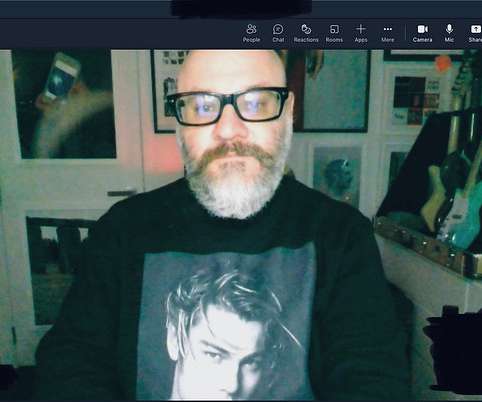Click the Rooms text label
Image resolution: width=482 pixels, height=402 pixels.
pos(334,40)
